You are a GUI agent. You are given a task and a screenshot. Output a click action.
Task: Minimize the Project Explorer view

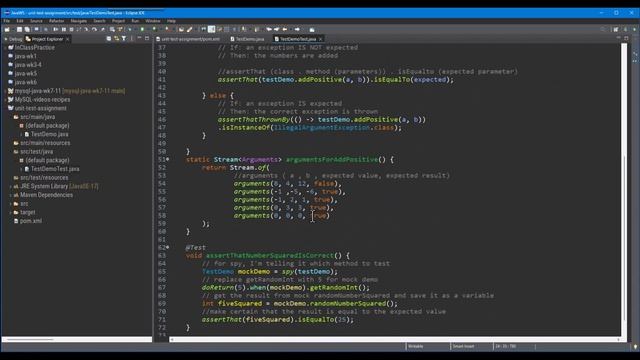pyautogui.click(x=139, y=38)
